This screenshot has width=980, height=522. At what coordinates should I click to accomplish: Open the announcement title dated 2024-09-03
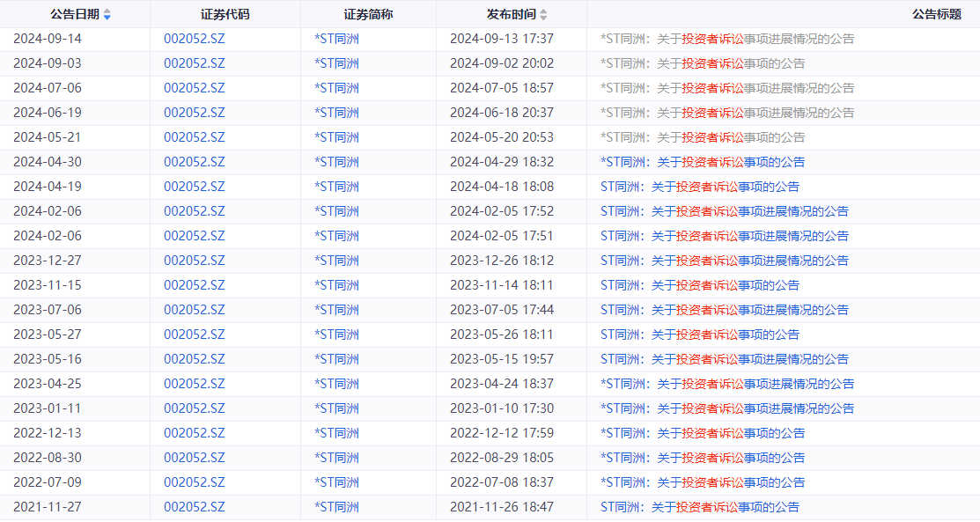coord(702,63)
